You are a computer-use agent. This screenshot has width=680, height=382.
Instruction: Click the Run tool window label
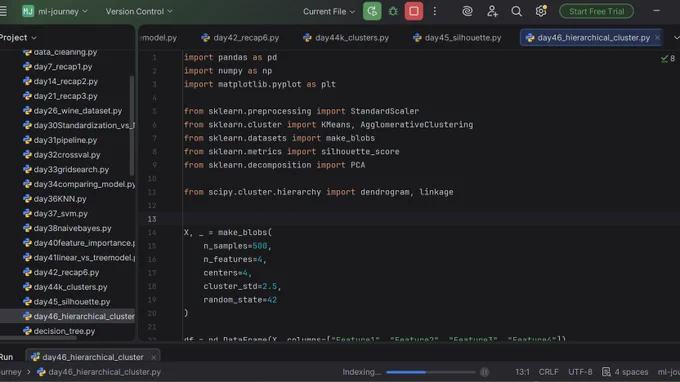point(6,357)
